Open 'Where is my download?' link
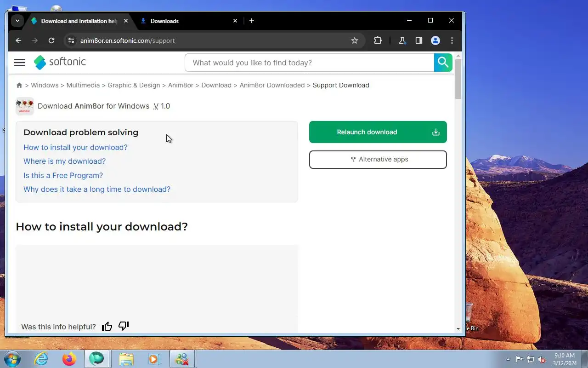Screen dimensions: 588x368 click(x=64, y=161)
